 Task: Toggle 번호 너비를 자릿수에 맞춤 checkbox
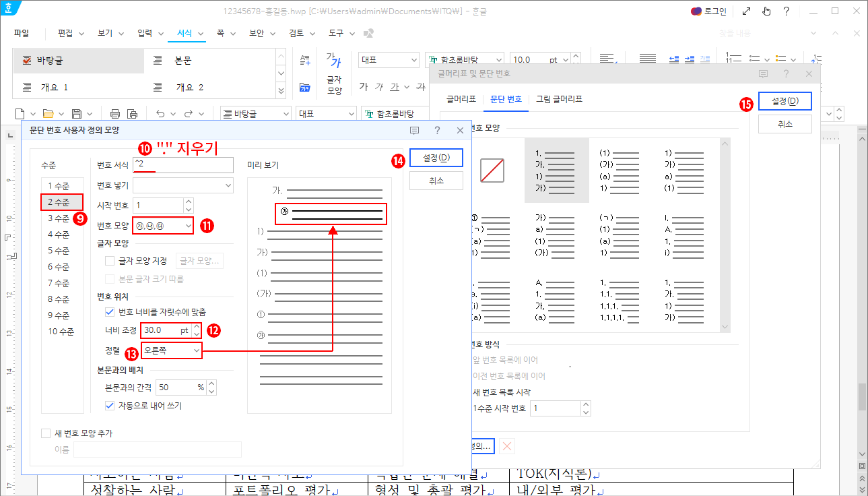point(110,311)
